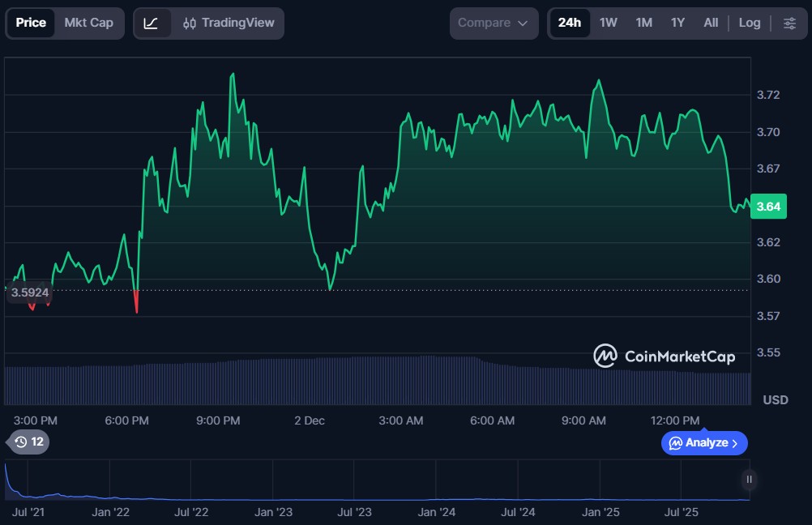Click the 3.5924 opening price label
Image resolution: width=812 pixels, height=525 pixels.
coord(30,292)
